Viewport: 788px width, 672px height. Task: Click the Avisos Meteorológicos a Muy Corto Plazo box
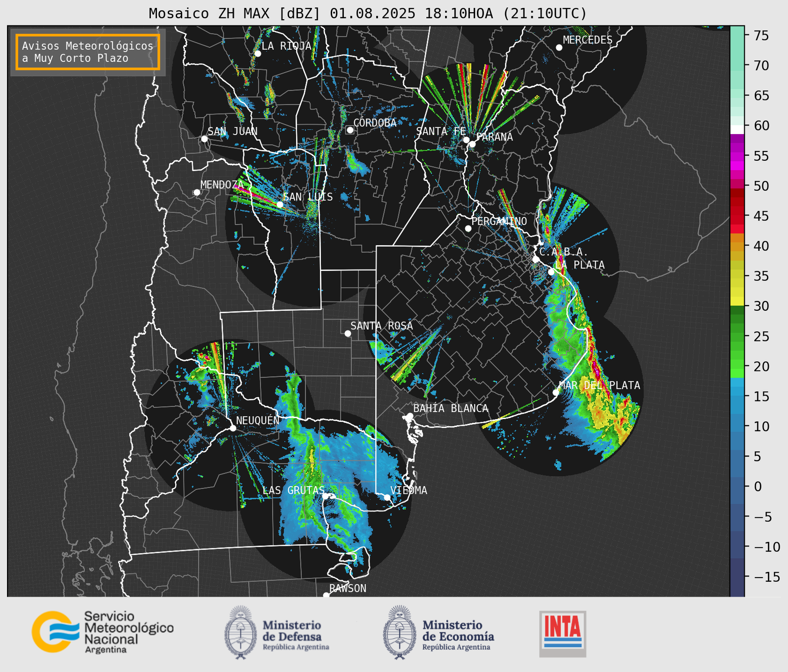pos(88,52)
